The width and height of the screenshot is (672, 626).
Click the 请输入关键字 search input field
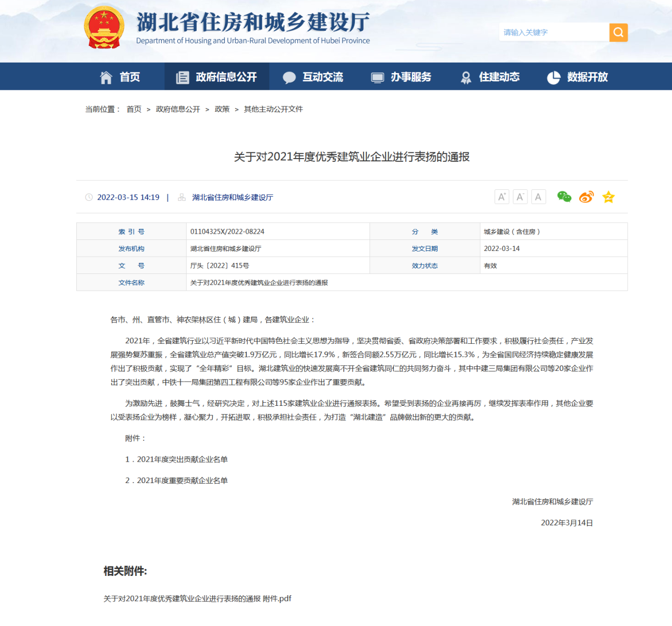(x=553, y=32)
